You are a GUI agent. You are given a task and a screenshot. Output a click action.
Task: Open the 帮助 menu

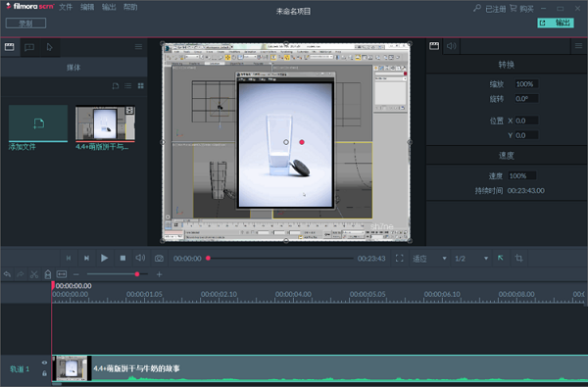tap(130, 7)
